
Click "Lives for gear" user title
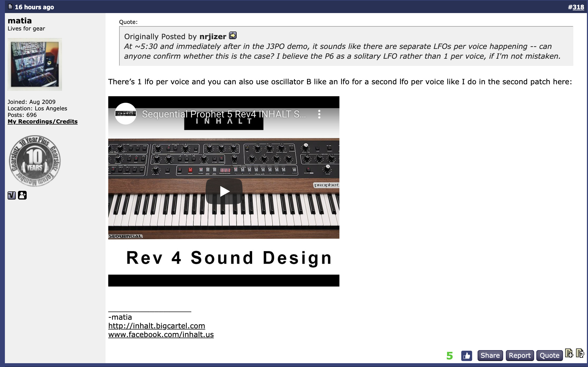coord(26,29)
